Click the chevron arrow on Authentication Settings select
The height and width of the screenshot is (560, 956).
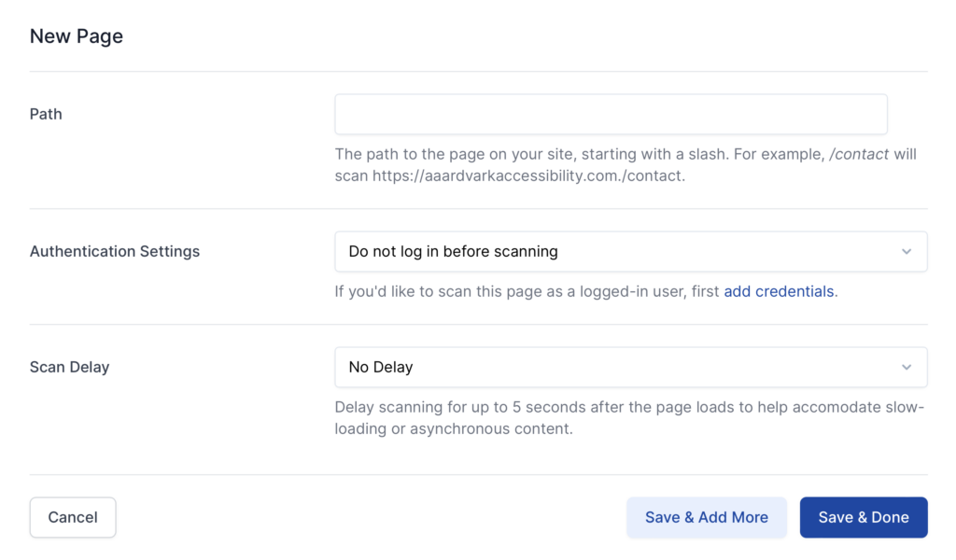[906, 252]
